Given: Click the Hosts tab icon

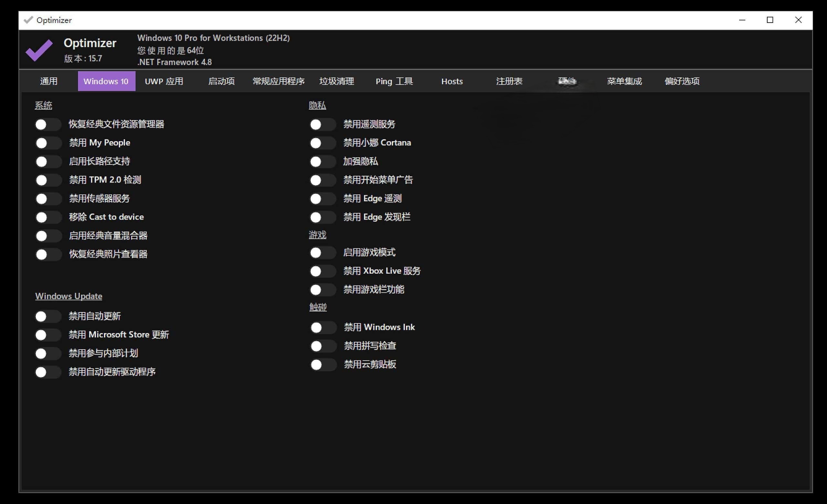Looking at the screenshot, I should (x=450, y=81).
